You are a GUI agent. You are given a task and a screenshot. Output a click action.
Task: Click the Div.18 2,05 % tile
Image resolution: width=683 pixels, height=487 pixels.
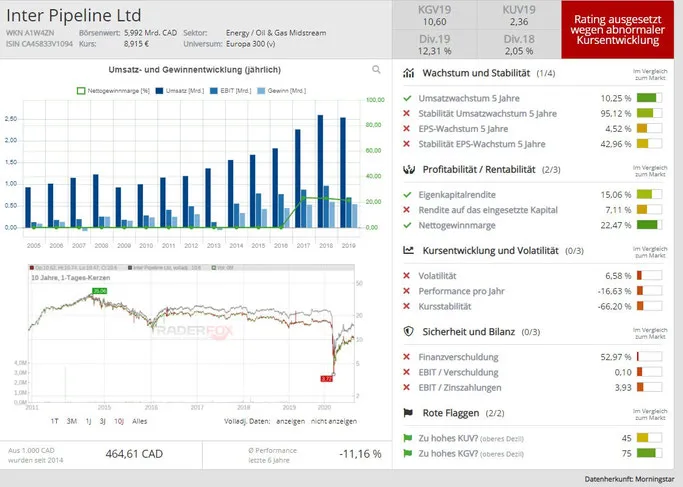click(519, 44)
